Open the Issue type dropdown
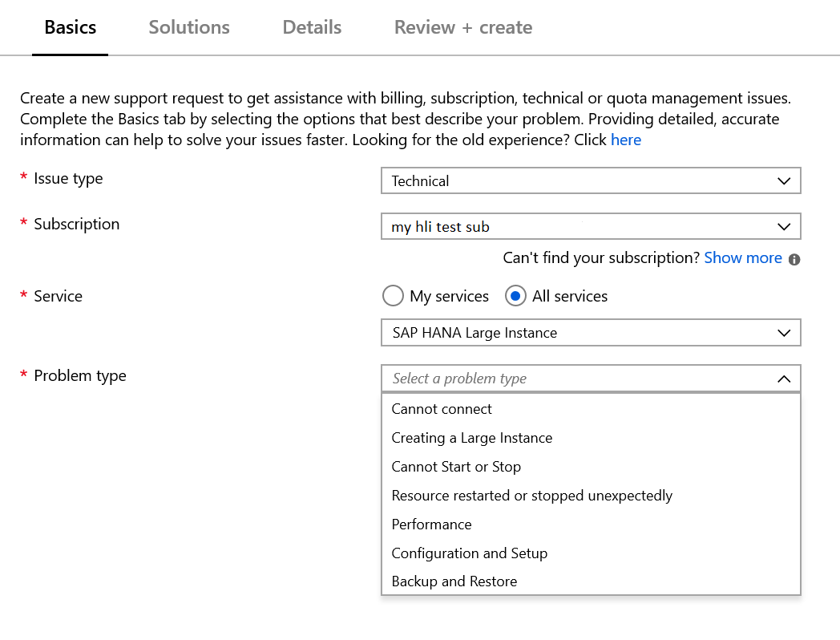840x640 pixels. pyautogui.click(x=591, y=180)
